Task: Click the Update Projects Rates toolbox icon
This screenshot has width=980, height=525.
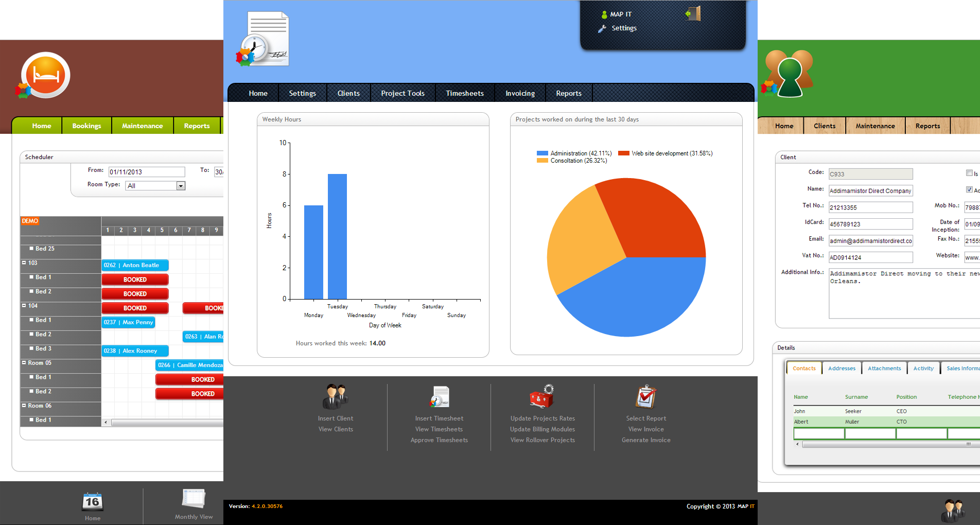Action: click(x=542, y=397)
